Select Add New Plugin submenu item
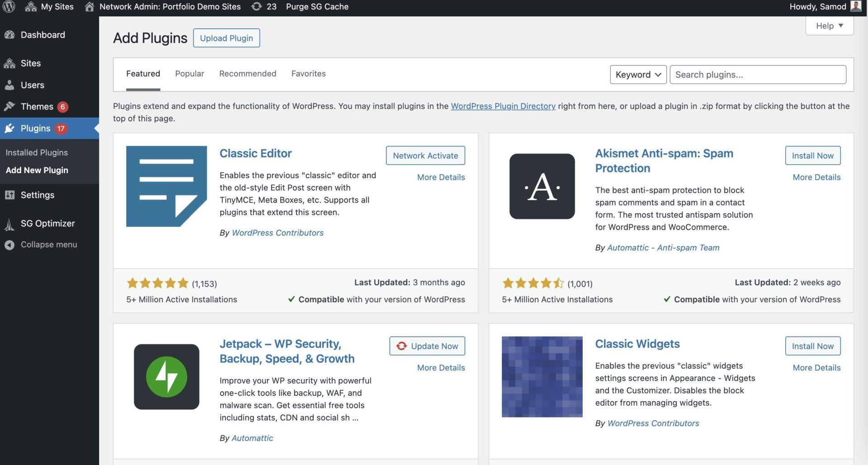 coord(37,170)
